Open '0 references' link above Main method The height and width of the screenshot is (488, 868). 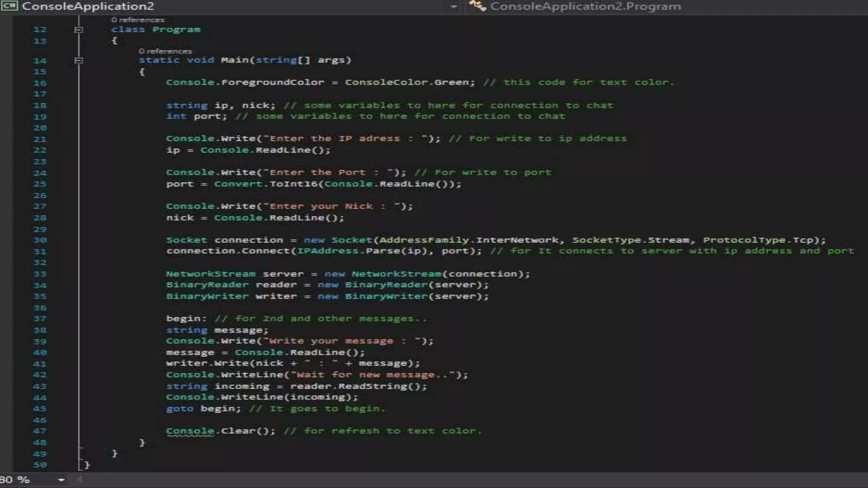pos(165,51)
